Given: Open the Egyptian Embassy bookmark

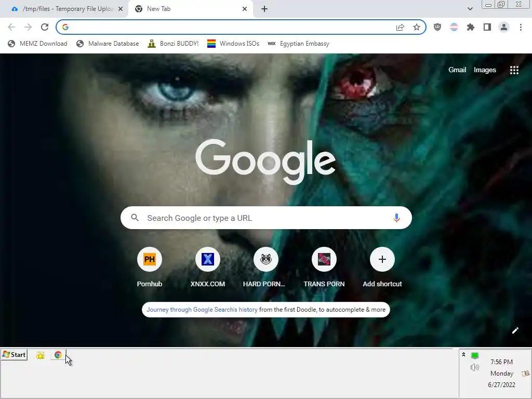Looking at the screenshot, I should (299, 44).
